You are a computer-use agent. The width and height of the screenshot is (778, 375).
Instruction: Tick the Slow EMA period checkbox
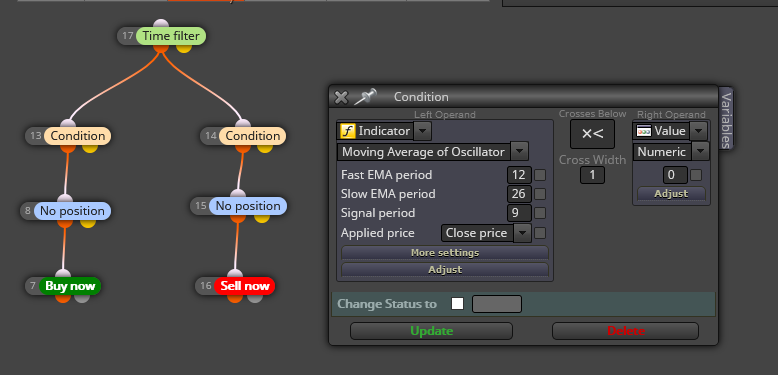click(540, 194)
